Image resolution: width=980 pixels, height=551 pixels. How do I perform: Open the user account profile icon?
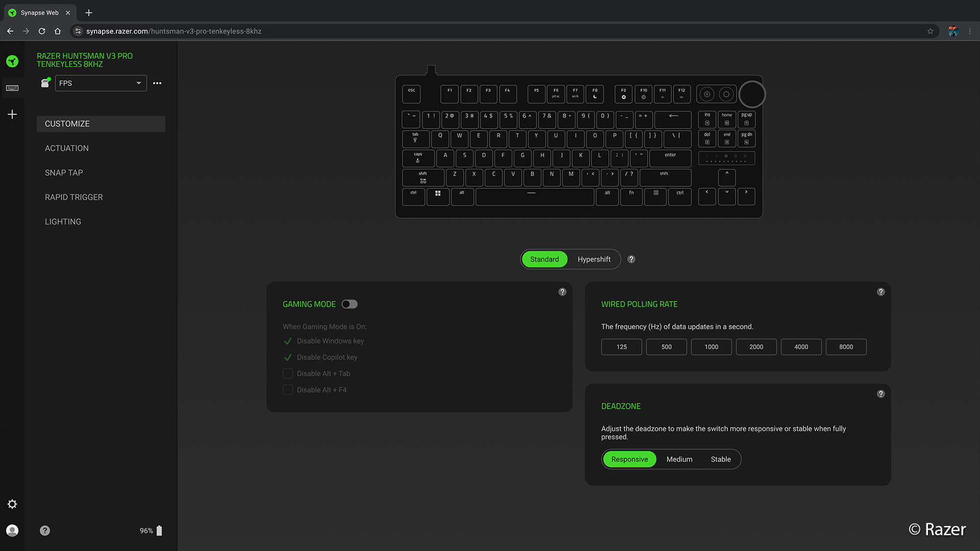click(12, 531)
